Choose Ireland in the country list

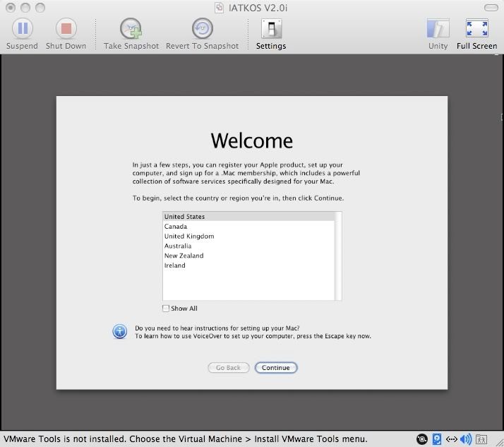[x=248, y=266]
